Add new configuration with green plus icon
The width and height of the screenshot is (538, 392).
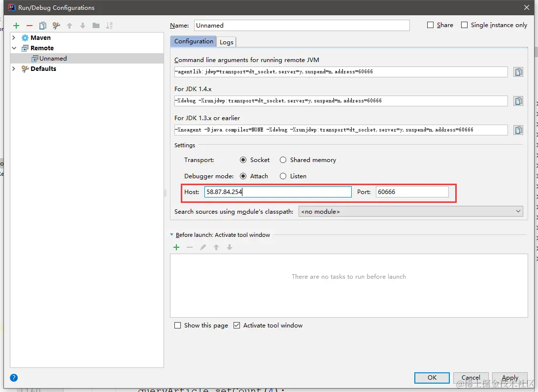coord(16,26)
